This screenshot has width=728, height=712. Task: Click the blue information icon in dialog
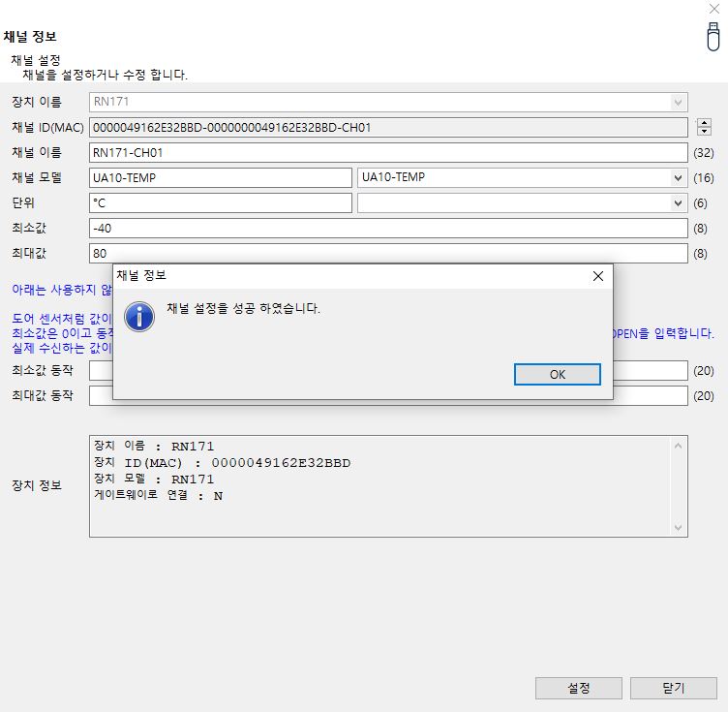pos(139,317)
